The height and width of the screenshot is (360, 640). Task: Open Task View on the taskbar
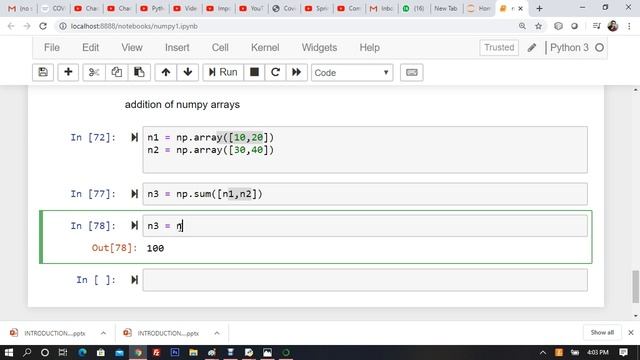(x=63, y=352)
